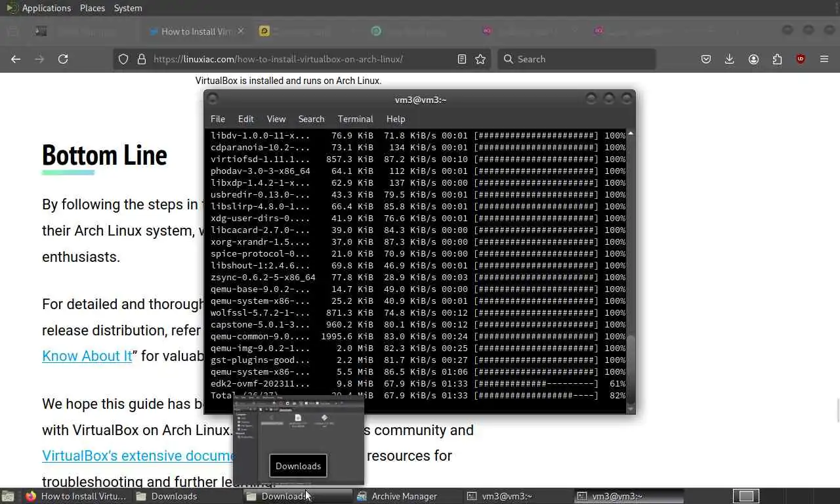The height and width of the screenshot is (504, 840).
Task: Open uBlock Origin extension popup
Action: click(801, 59)
